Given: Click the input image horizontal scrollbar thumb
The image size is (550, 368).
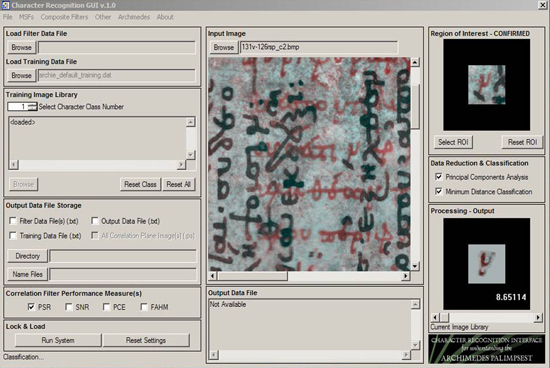Looking at the screenshot, I should pyautogui.click(x=253, y=276).
